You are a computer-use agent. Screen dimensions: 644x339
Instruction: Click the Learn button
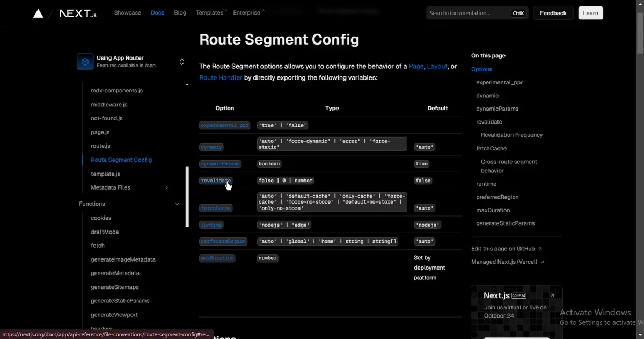[x=590, y=13]
